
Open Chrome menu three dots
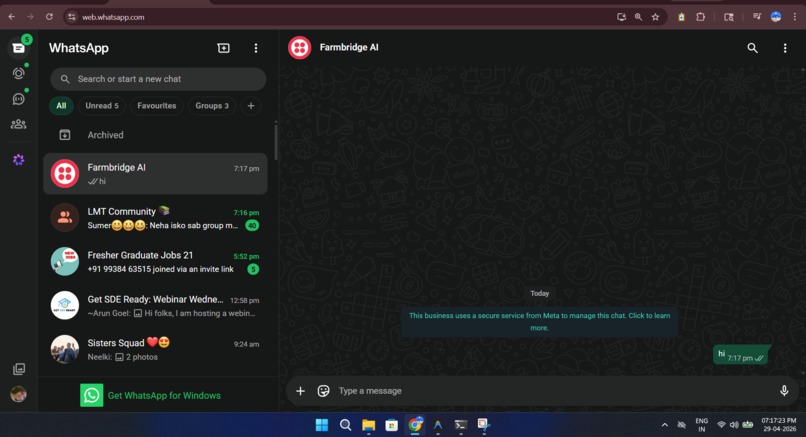click(x=795, y=17)
